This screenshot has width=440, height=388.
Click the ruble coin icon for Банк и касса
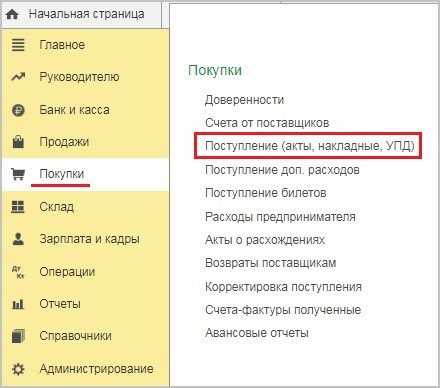pos(18,110)
